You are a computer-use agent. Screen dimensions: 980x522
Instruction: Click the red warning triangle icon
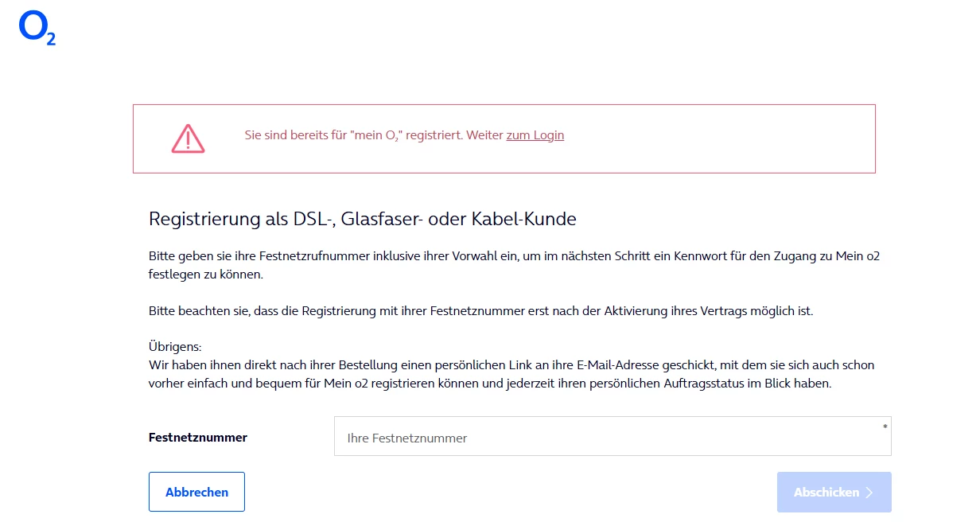click(188, 138)
